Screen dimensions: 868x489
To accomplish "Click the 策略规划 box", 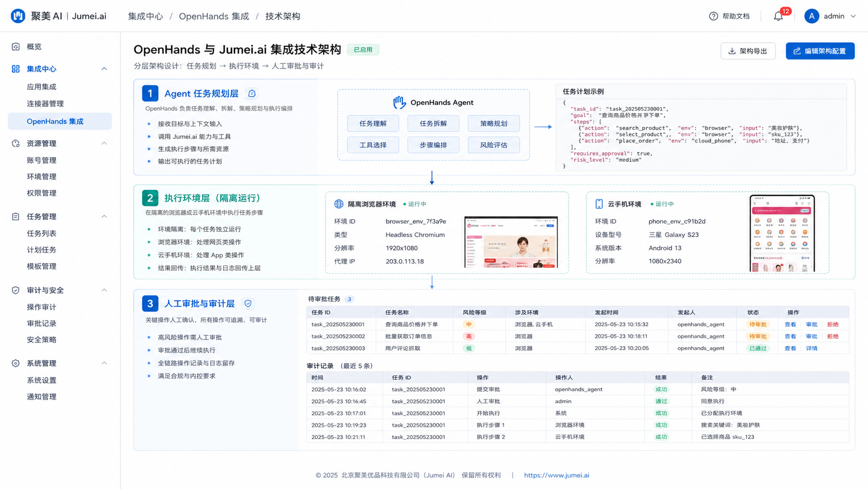I will click(x=494, y=124).
